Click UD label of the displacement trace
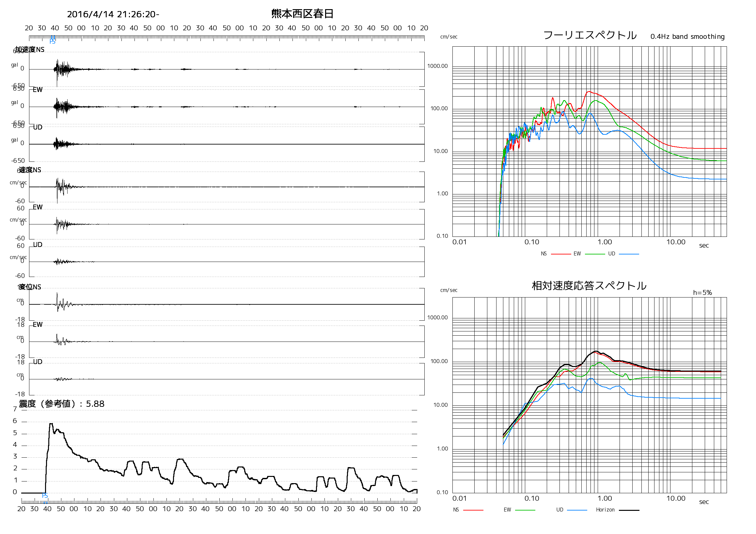 tap(38, 362)
